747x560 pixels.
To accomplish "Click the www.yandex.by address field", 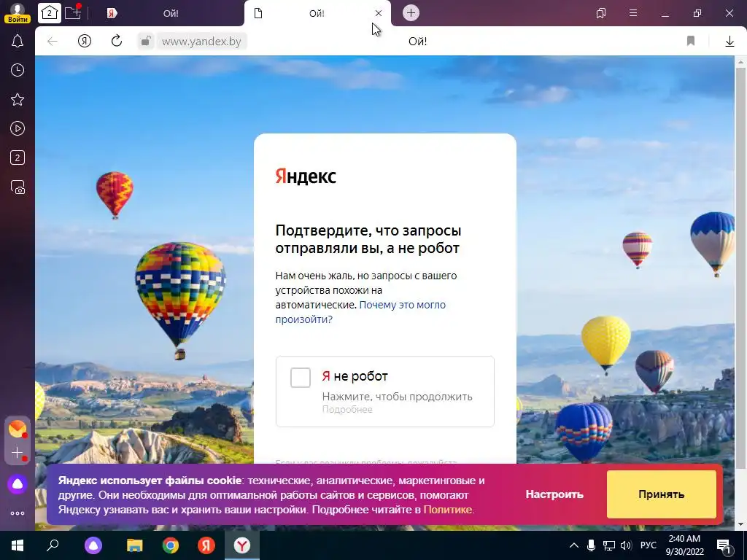I will point(201,42).
